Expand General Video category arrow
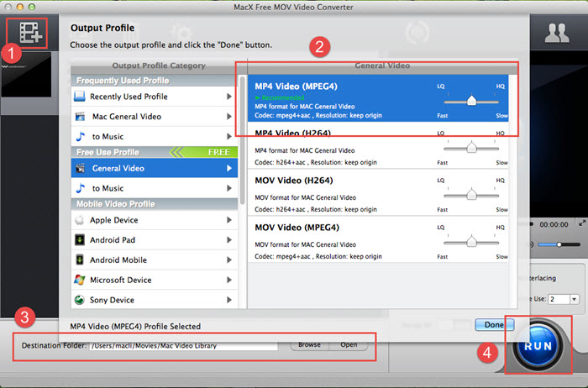Viewport: 588px width, 388px height. pos(228,168)
